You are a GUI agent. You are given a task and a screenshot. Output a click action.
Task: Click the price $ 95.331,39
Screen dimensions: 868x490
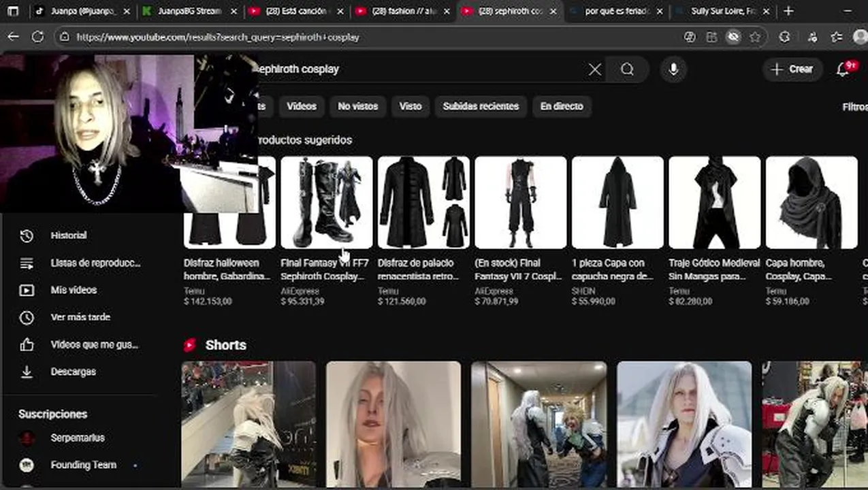pos(302,301)
